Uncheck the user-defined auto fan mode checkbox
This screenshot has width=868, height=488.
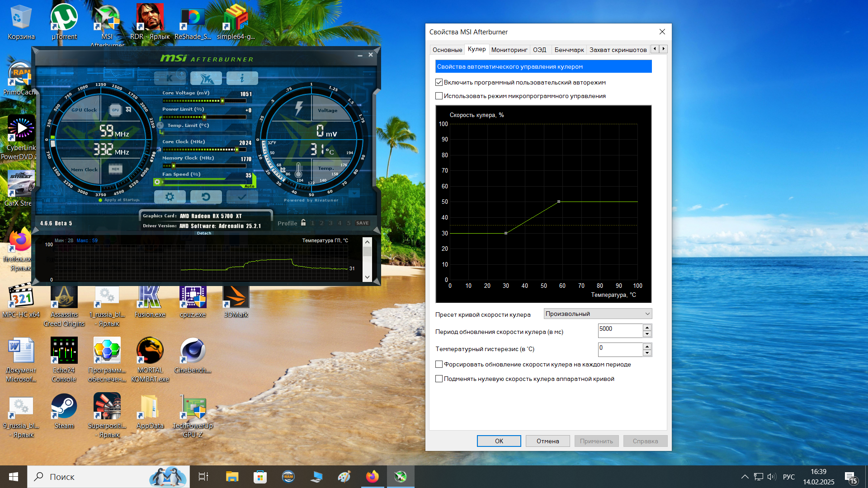(x=439, y=82)
